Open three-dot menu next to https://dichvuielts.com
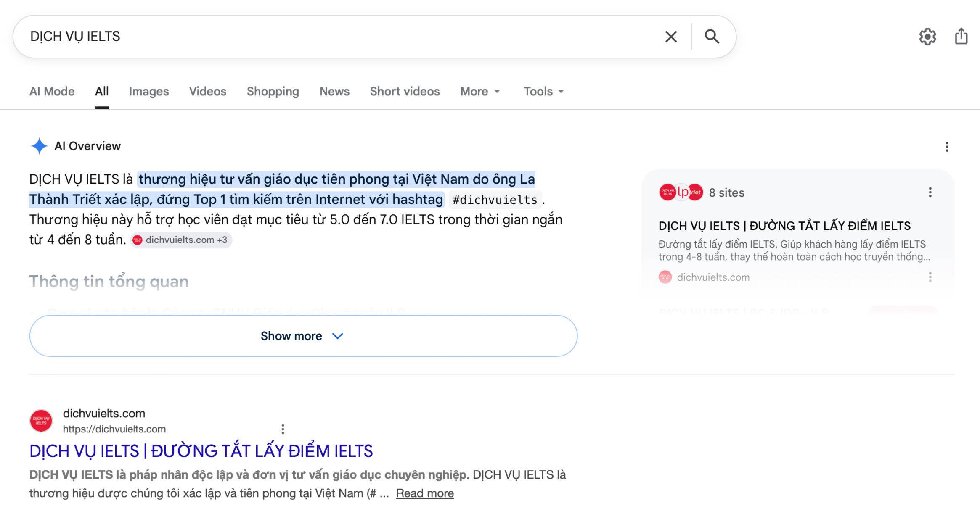 (x=283, y=429)
